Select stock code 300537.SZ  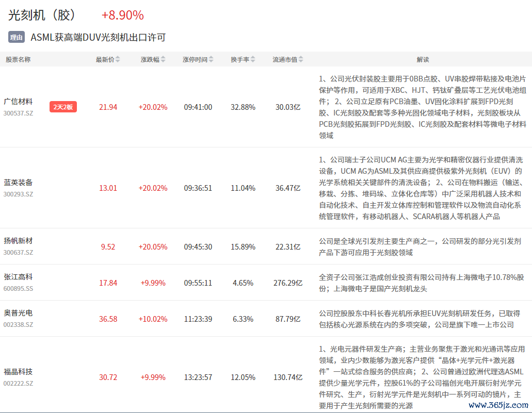[x=19, y=113]
